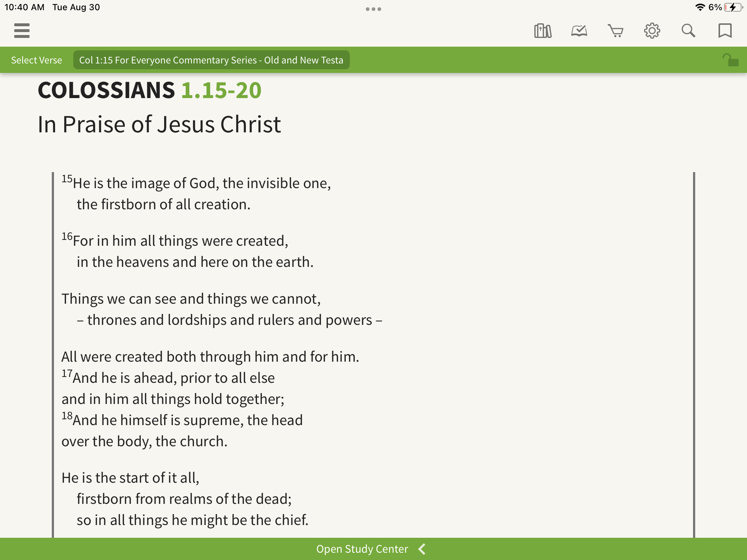Tap Select Verse button
This screenshot has height=560, width=747.
tap(36, 60)
